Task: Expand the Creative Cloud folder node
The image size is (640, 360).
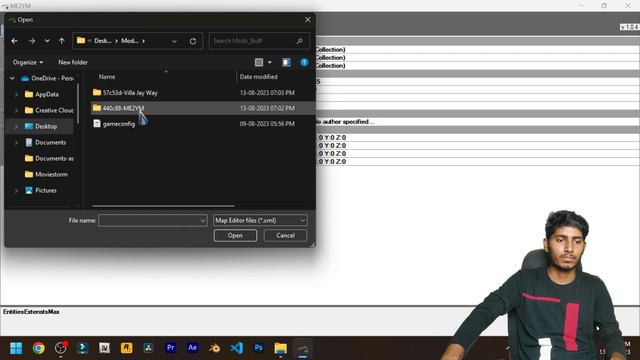Action: (x=16, y=110)
